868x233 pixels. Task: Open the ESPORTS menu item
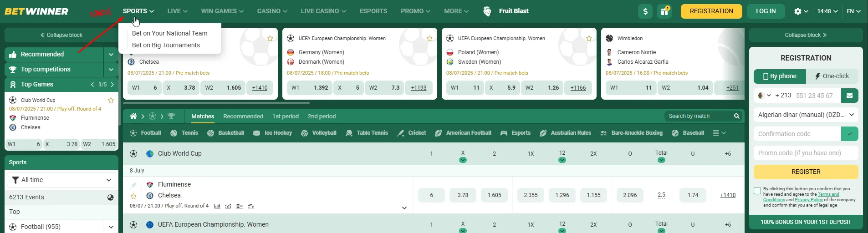coord(373,11)
